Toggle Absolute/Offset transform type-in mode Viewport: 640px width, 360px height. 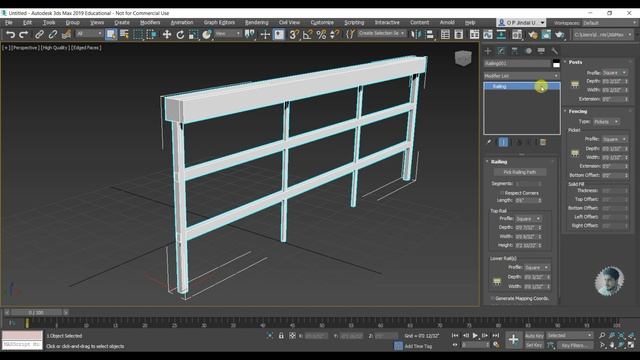[292, 336]
